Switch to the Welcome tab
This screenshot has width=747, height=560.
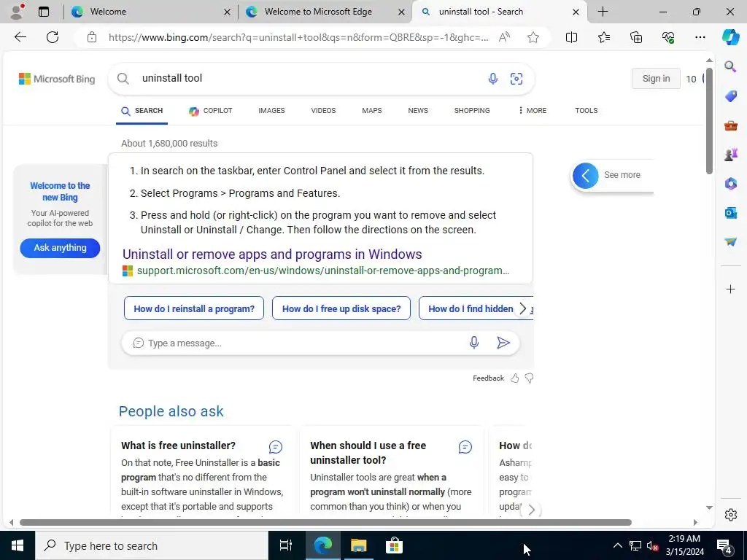[x=152, y=12]
